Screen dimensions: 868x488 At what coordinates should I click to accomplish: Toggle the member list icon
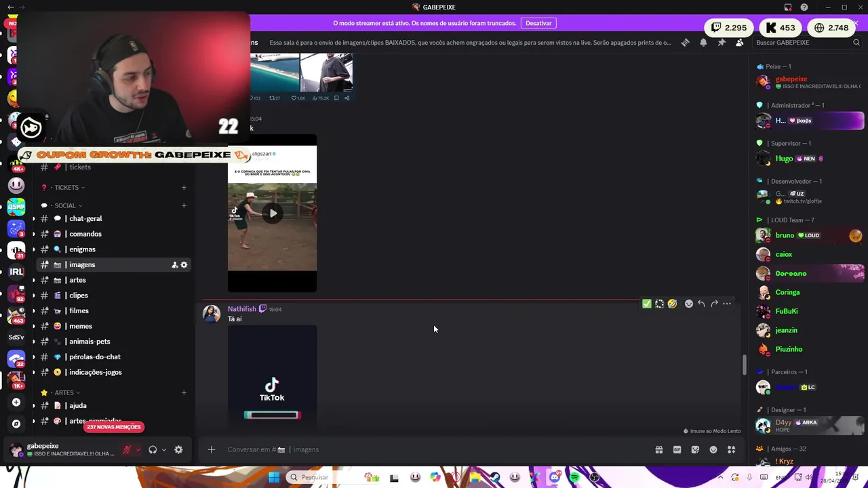point(739,42)
